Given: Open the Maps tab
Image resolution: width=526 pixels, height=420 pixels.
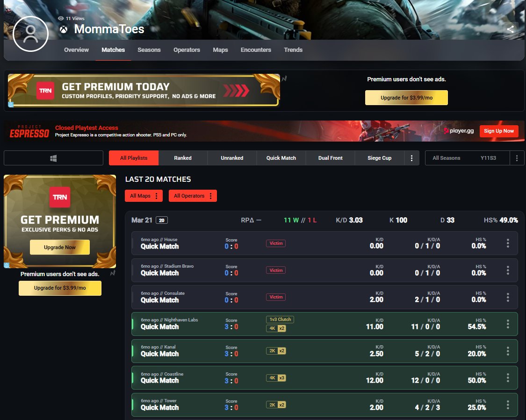Looking at the screenshot, I should coord(220,50).
